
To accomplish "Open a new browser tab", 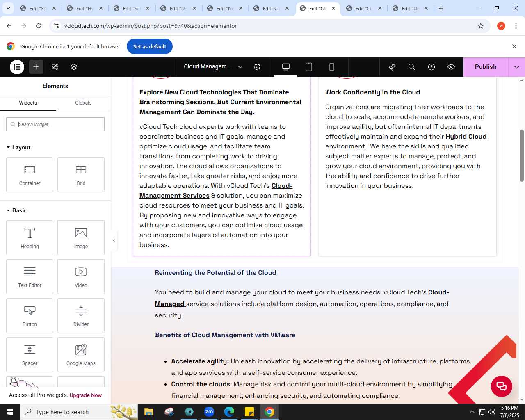I will pos(441,8).
